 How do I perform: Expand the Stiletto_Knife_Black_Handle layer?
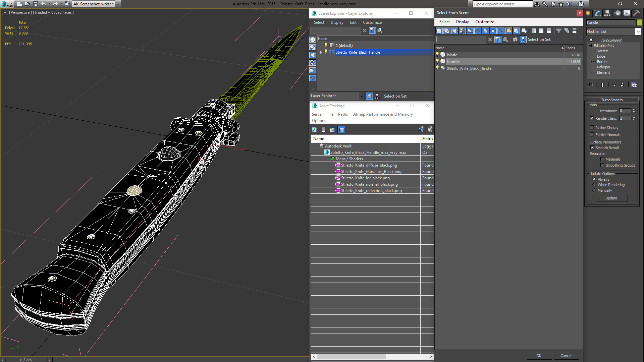(321, 52)
